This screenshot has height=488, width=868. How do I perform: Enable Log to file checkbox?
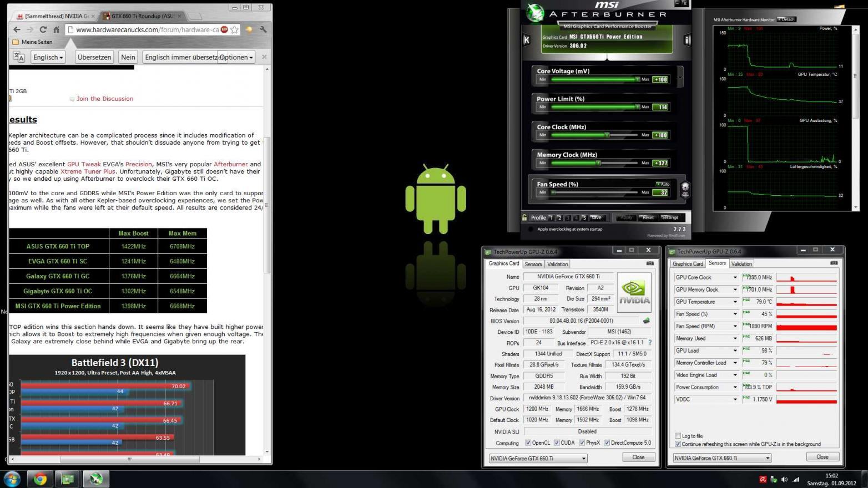click(x=678, y=436)
